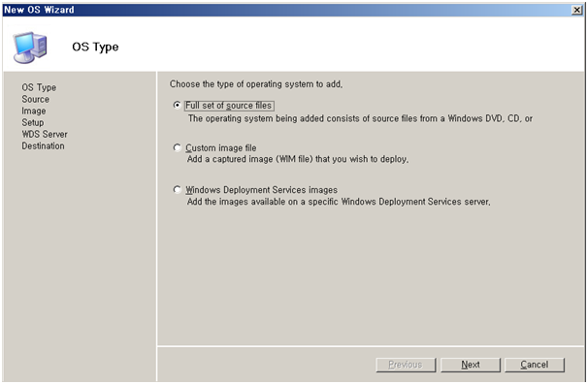Select Full set of source files radio button
Image resolution: width=588 pixels, height=384 pixels.
pos(177,106)
